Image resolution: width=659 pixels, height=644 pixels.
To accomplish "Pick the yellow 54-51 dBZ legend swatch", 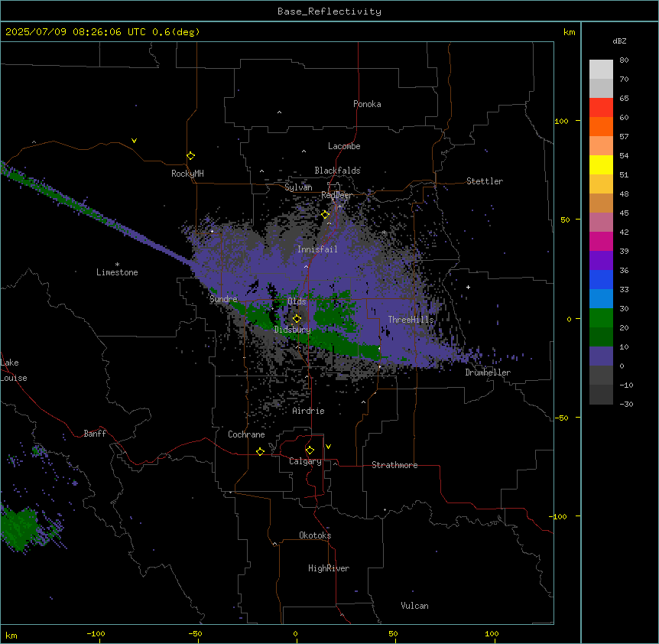I will tap(601, 164).
